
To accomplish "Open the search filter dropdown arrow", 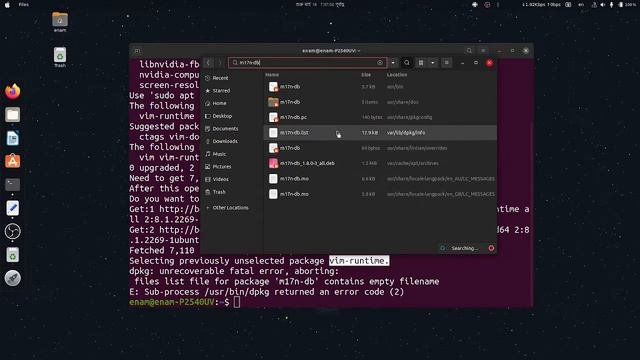I will point(393,62).
